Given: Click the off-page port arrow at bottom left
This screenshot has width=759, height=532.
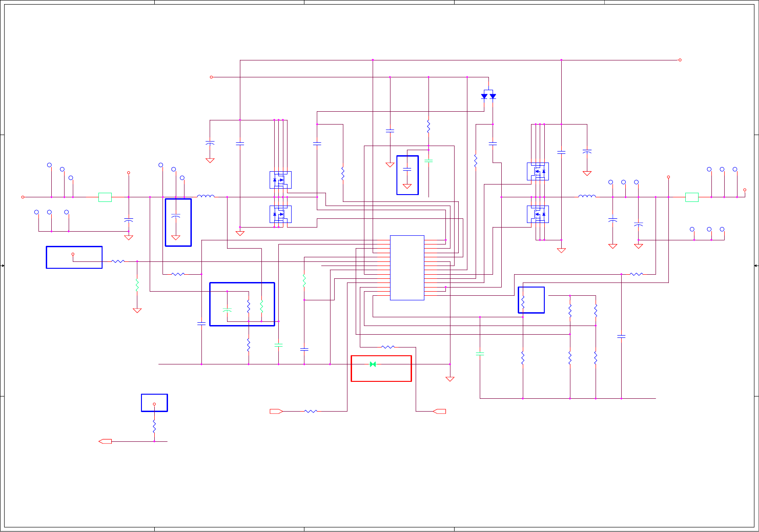Looking at the screenshot, I should pyautogui.click(x=105, y=441).
